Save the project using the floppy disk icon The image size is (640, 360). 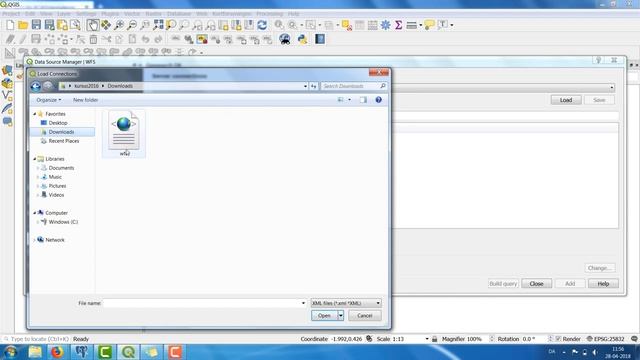pyautogui.click(x=36, y=25)
